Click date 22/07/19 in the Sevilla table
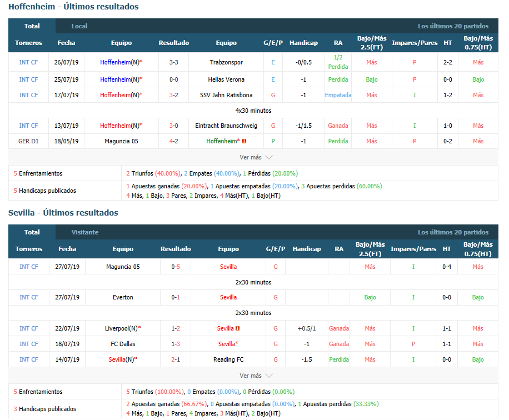This screenshot has height=420, width=509. (x=67, y=328)
